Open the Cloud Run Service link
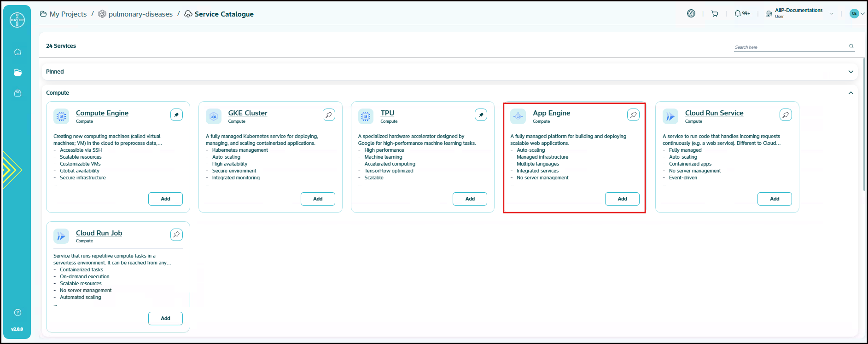 pos(714,113)
